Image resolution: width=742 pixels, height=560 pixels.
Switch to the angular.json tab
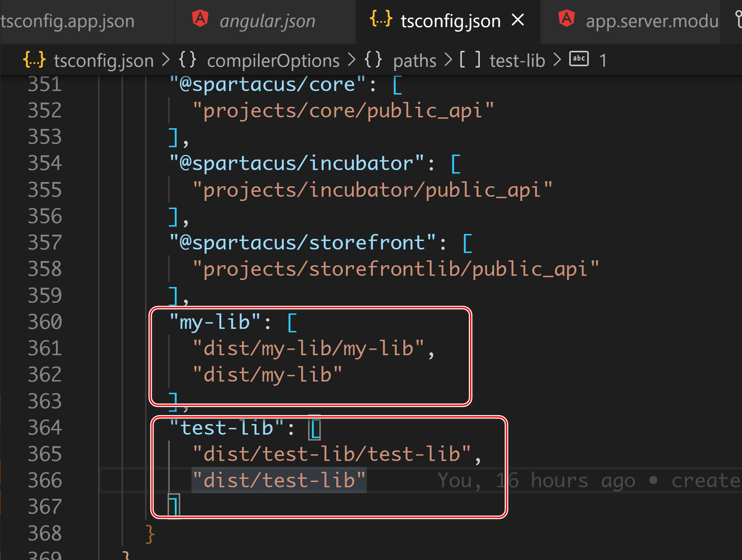[267, 20]
